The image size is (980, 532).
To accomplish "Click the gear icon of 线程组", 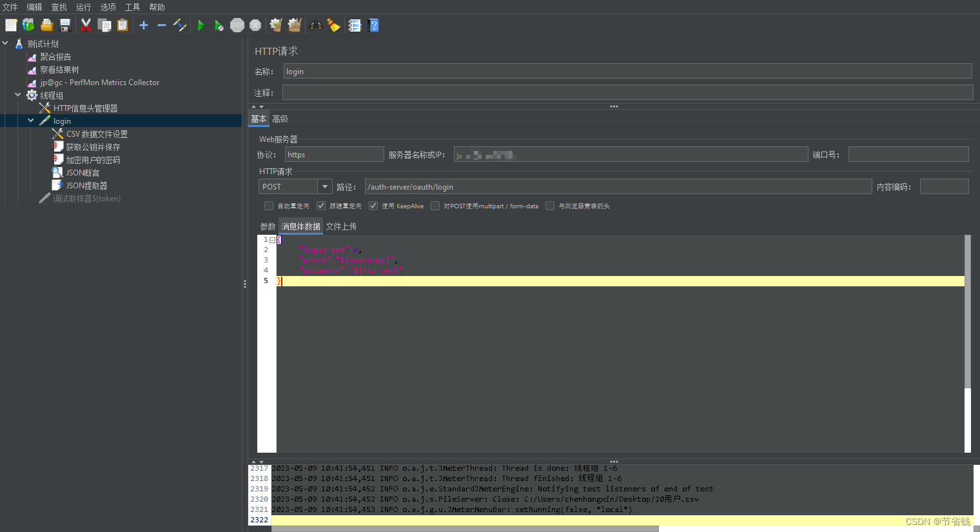I will click(x=32, y=95).
